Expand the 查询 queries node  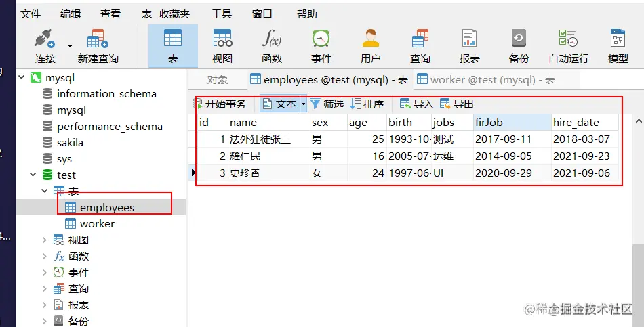tap(44, 288)
